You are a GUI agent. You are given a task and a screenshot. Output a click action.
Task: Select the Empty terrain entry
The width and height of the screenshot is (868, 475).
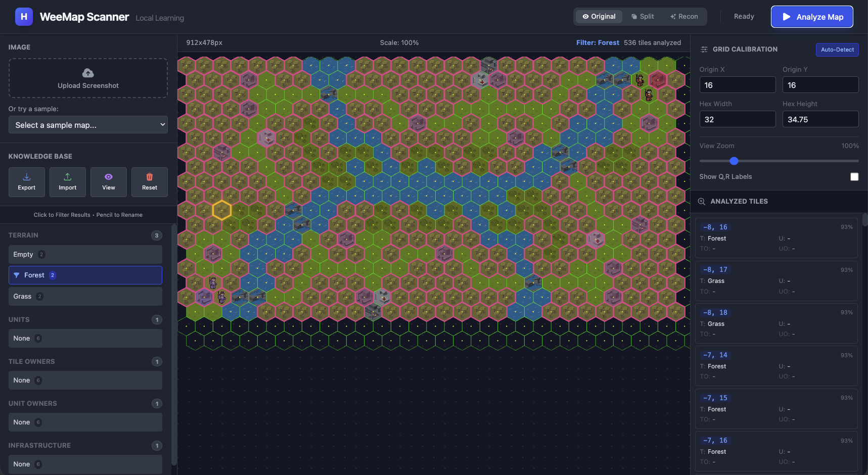coord(85,255)
